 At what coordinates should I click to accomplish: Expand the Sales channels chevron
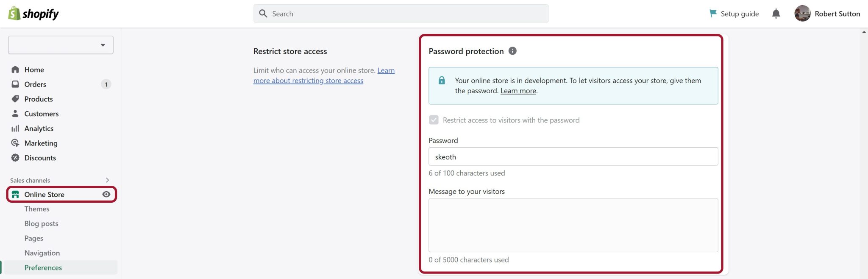point(107,180)
